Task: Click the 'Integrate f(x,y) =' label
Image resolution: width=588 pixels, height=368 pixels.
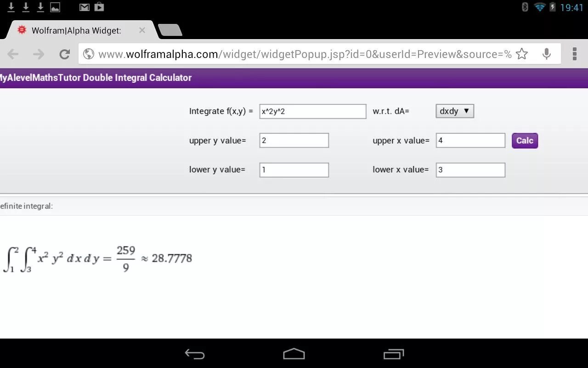Action: [x=221, y=111]
